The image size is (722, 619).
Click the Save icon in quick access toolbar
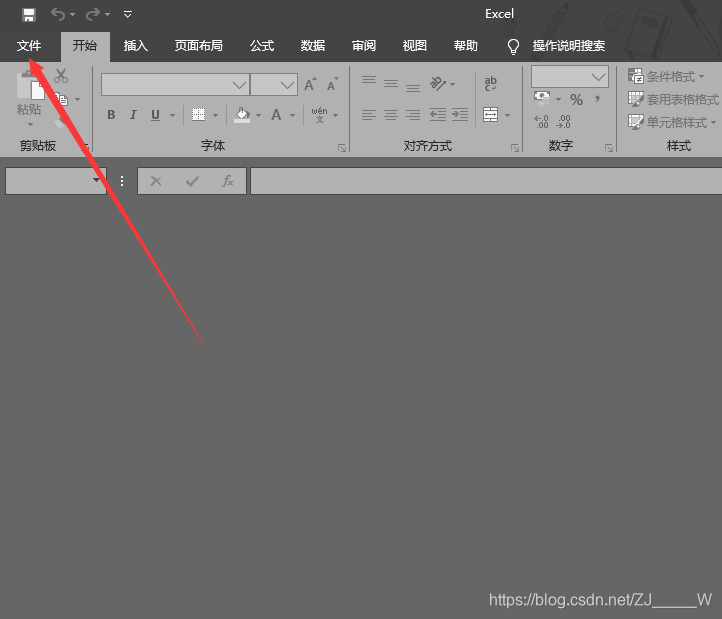(x=29, y=15)
